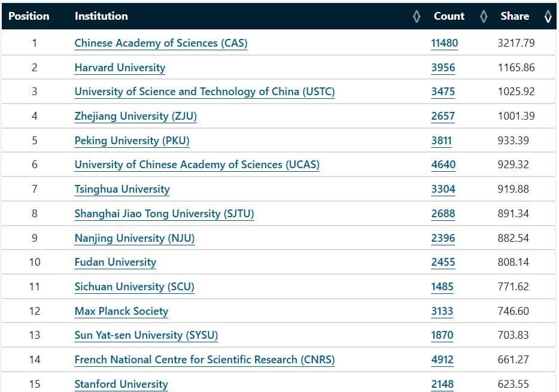Select share value 1025.92
Image resolution: width=559 pixels, height=392 pixels.
[517, 92]
